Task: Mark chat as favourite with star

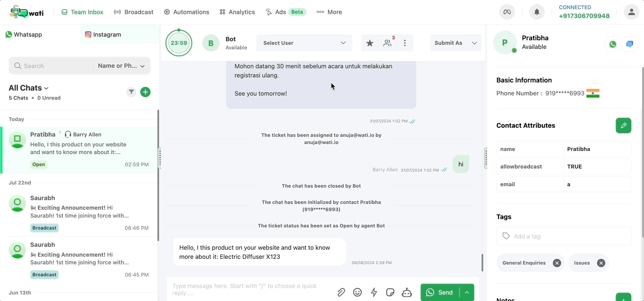Action: tap(370, 43)
